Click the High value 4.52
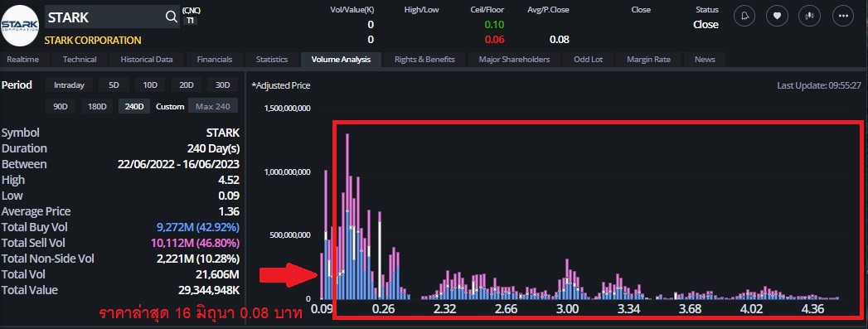 click(x=230, y=180)
